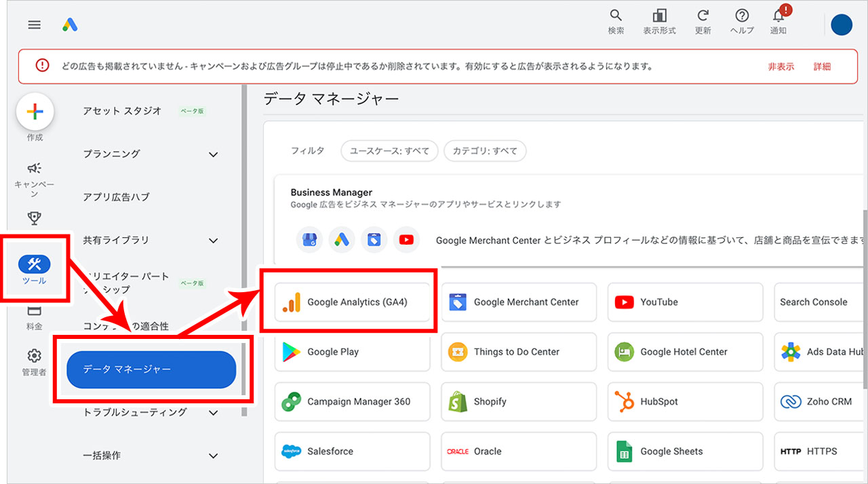Open the Shopify integration tile
Viewport: 868px width, 484px height.
pyautogui.click(x=518, y=401)
